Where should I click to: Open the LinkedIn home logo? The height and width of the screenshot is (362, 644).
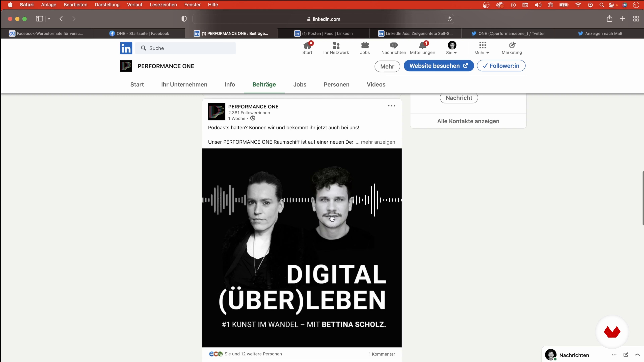126,48
